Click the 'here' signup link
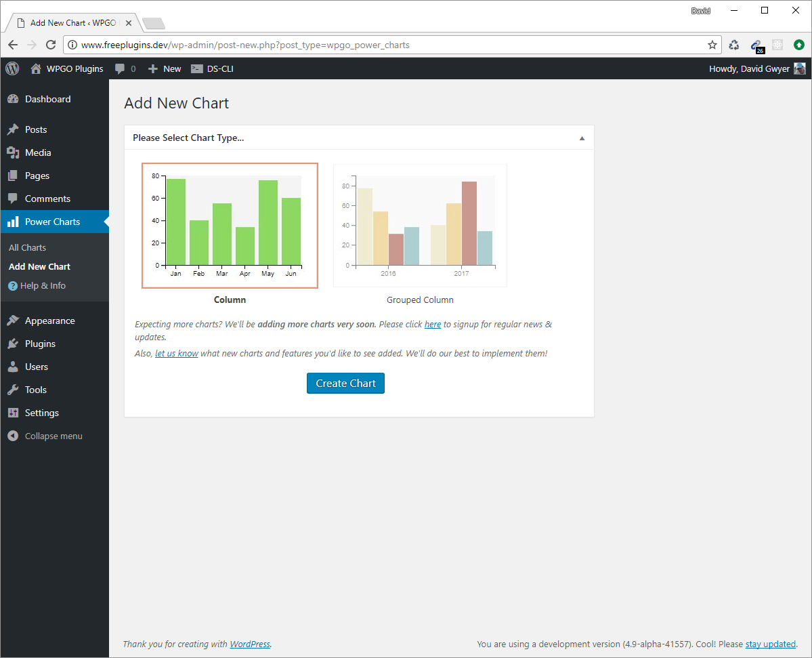Screen dimensions: 812x658 pyautogui.click(x=433, y=325)
